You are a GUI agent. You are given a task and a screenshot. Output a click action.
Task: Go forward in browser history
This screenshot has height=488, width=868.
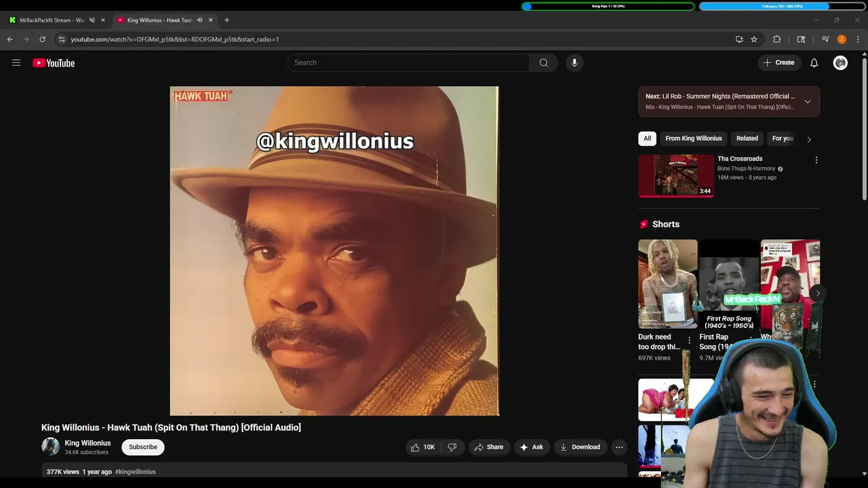[26, 39]
